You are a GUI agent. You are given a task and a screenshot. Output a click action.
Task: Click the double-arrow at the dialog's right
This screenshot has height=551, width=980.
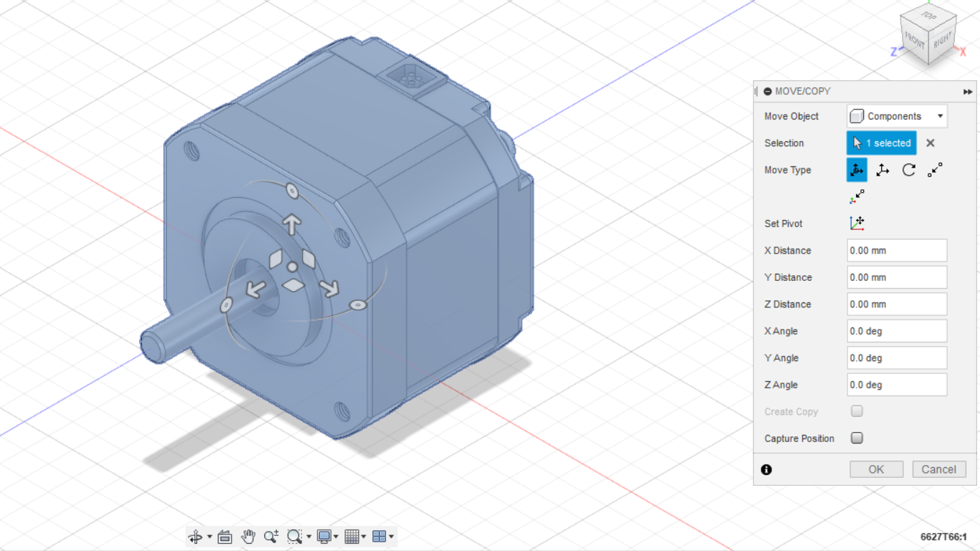point(968,92)
